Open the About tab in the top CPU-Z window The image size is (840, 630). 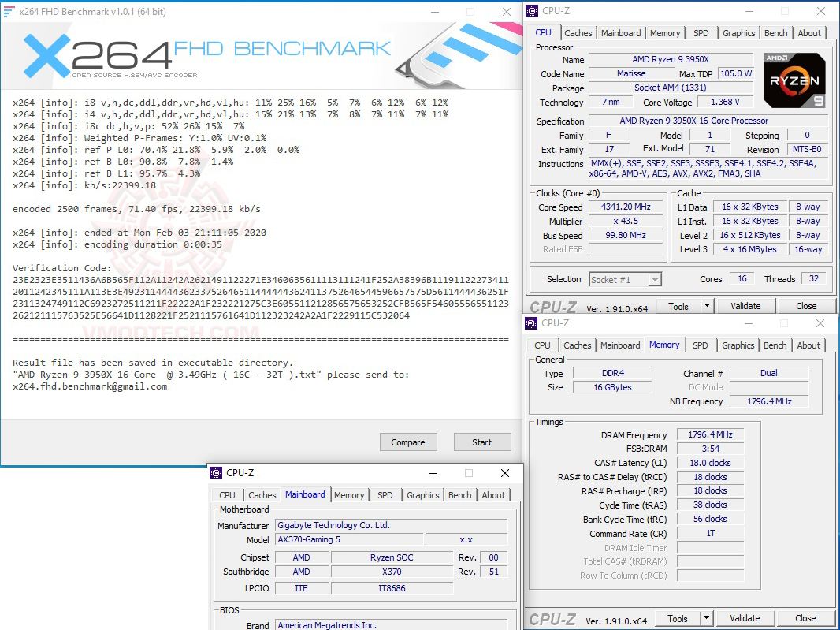coord(809,32)
